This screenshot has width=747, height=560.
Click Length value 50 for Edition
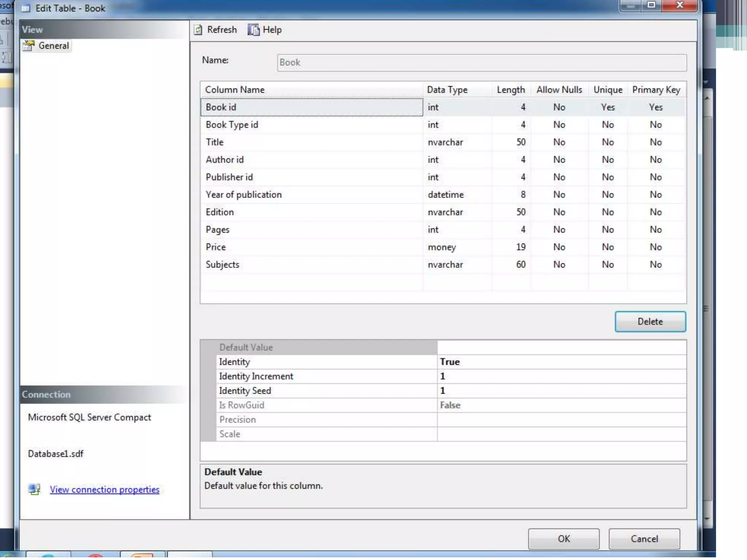(511, 212)
